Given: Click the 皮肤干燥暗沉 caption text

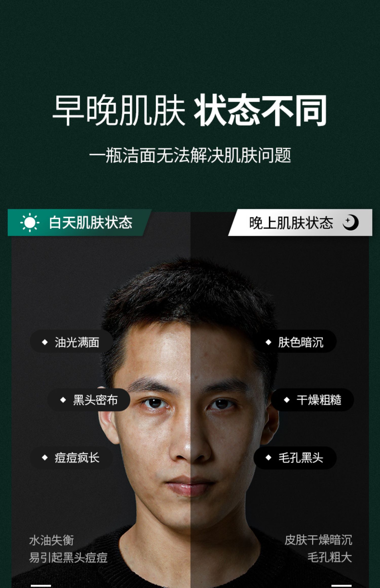Looking at the screenshot, I should point(318,540).
